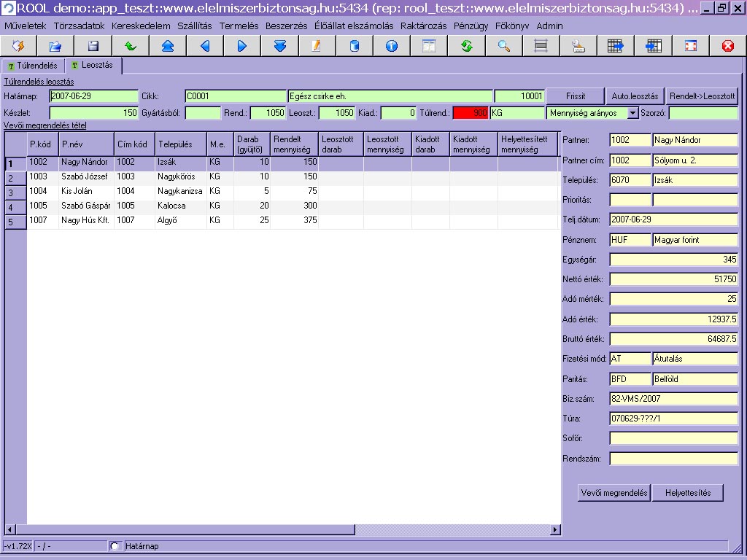Go to next record with right arrow
Screen dimensions: 747x560
(242, 46)
